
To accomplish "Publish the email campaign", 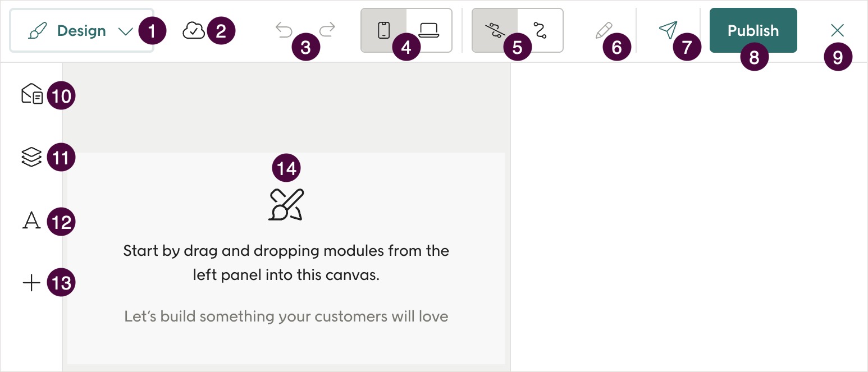I will [753, 30].
